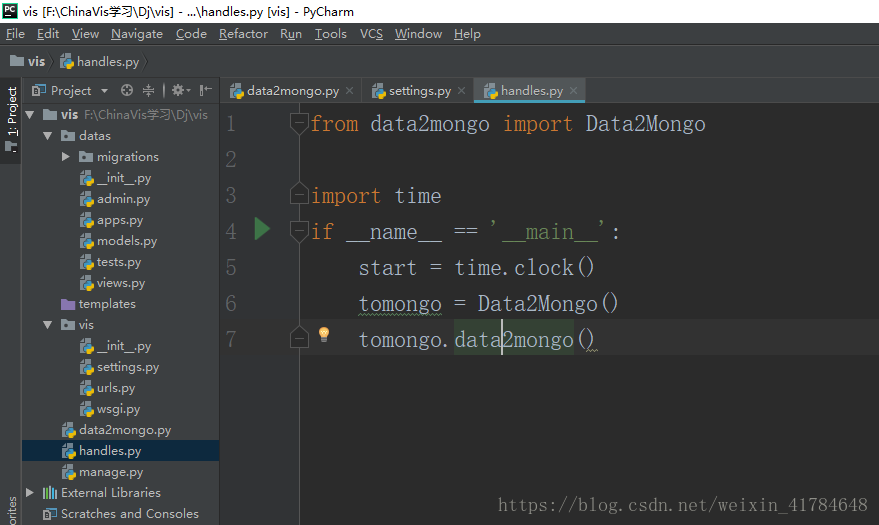Collapse the inner vis package arrow
This screenshot has height=525, width=879.
(x=48, y=325)
